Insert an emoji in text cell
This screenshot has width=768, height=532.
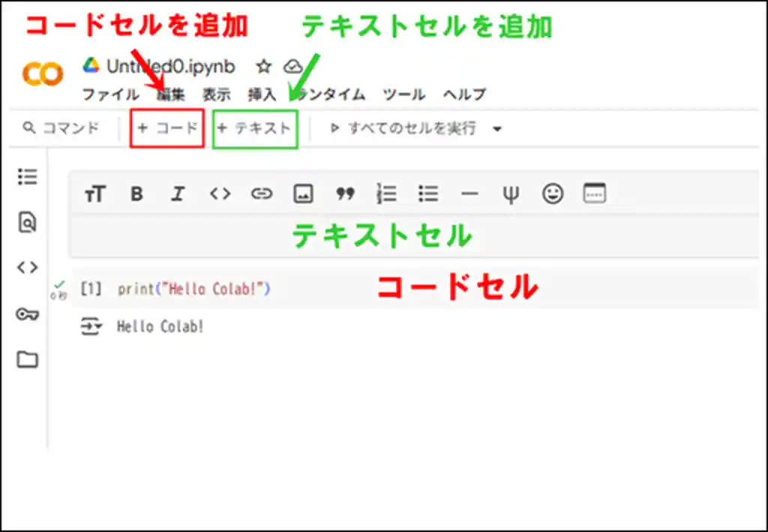(x=553, y=194)
